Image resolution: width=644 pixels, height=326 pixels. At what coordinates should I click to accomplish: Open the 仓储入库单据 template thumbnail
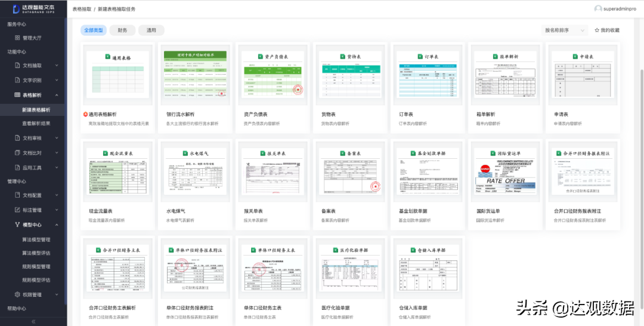pyautogui.click(x=428, y=269)
